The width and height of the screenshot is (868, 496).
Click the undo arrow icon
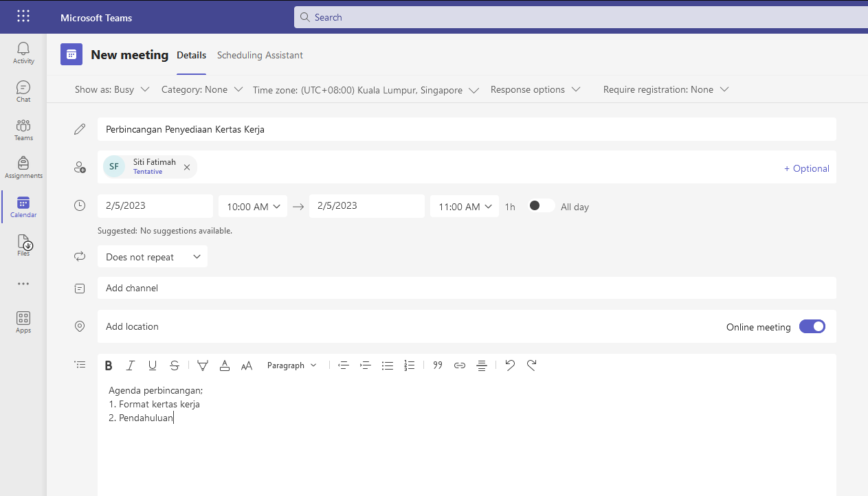(509, 365)
